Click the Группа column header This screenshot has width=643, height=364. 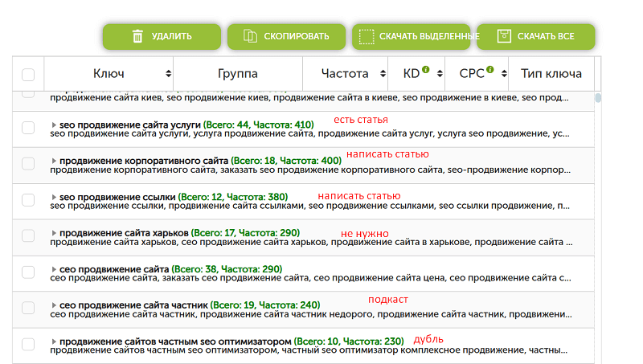coord(238,74)
